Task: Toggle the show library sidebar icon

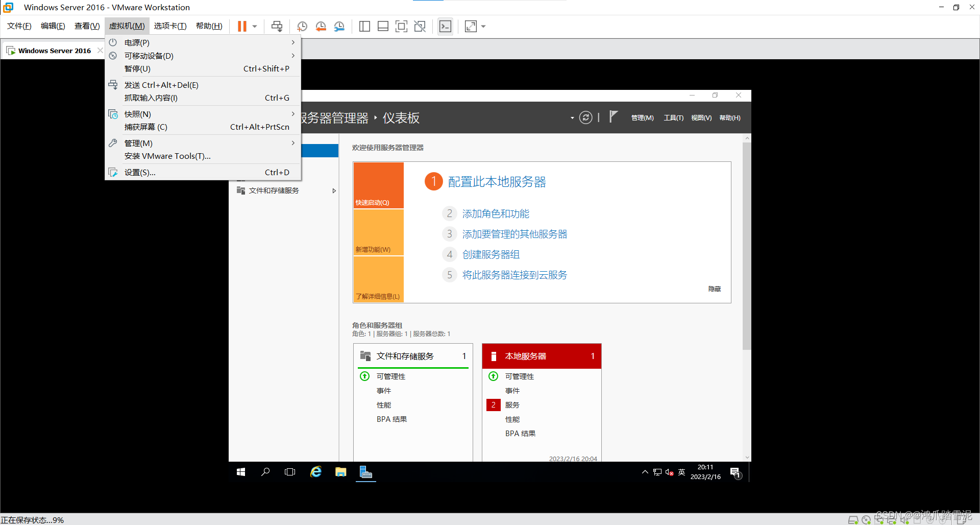Action: coord(364,26)
